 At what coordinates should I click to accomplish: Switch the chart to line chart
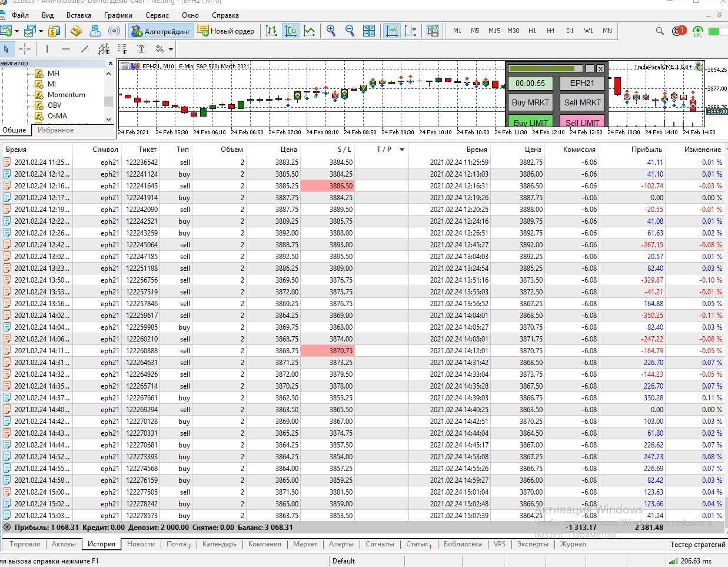pos(309,31)
